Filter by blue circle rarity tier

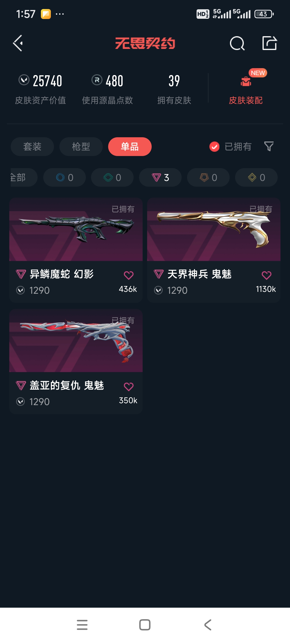tap(64, 177)
